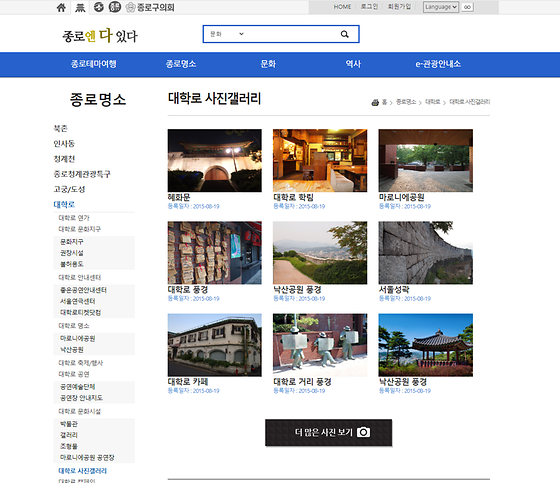Screen dimensions: 560x483
Task: Open the 문화 search category dropdown
Action: click(x=226, y=34)
